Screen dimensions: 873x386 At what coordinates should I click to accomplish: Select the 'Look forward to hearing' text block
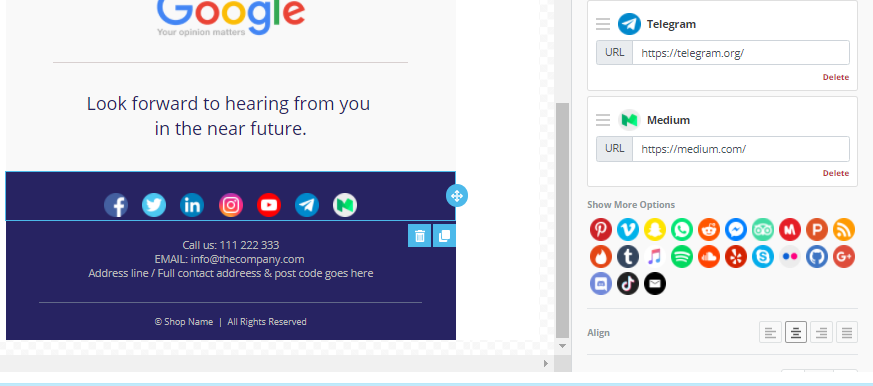tap(229, 116)
